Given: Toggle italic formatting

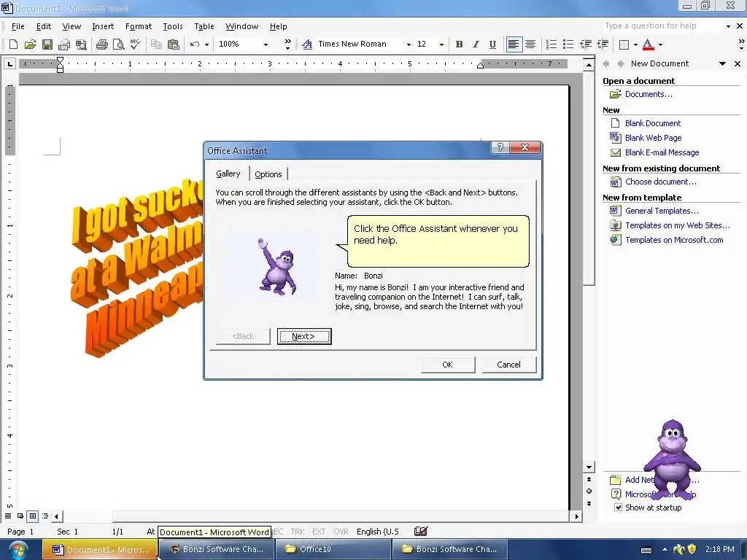Looking at the screenshot, I should [x=476, y=44].
